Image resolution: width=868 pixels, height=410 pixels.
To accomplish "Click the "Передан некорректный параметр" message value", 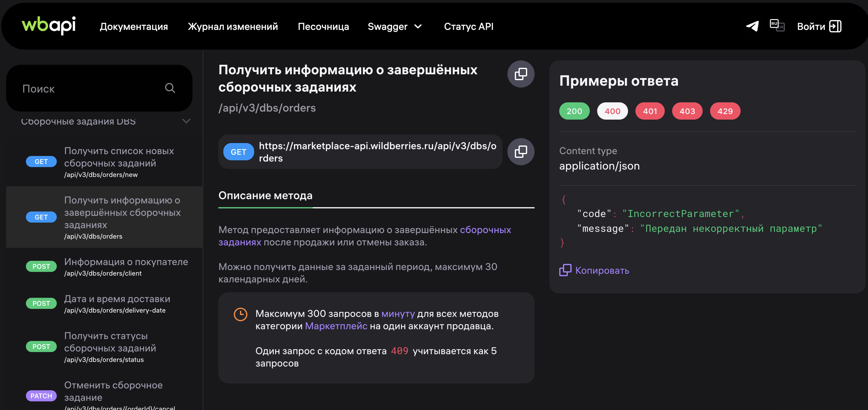I will pyautogui.click(x=731, y=228).
